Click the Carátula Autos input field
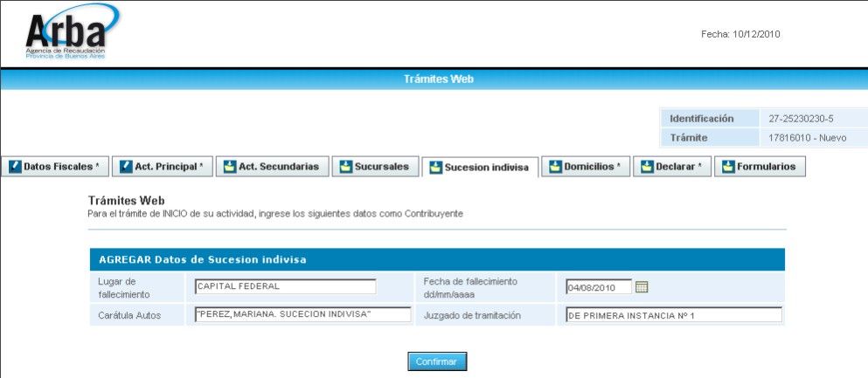Screen dimensions: 868x378 click(x=303, y=314)
